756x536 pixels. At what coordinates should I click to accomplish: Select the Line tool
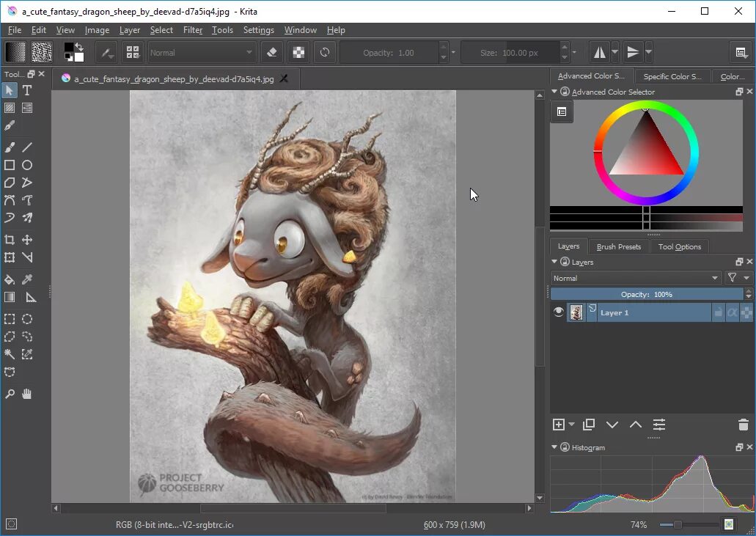(x=27, y=147)
